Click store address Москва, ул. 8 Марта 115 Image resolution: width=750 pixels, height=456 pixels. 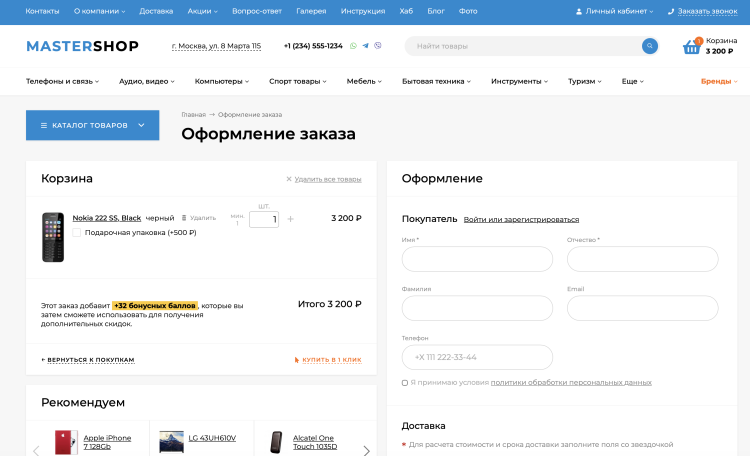(216, 46)
